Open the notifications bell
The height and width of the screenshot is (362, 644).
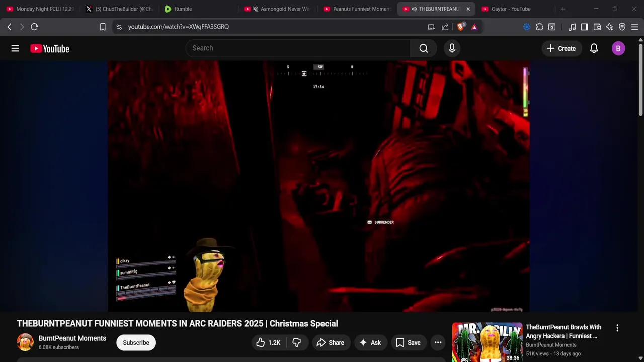click(594, 48)
